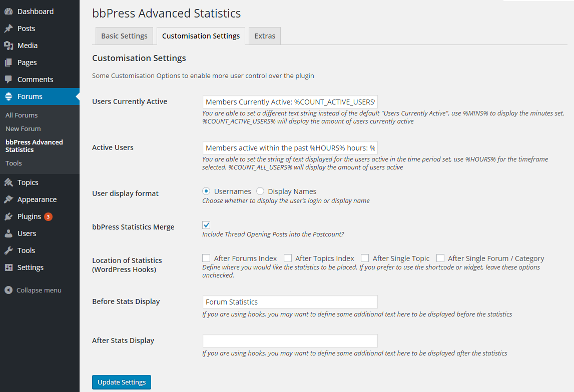Viewport: 574px width, 392px height.
Task: Switch to the Customisation Settings tab
Action: pyautogui.click(x=201, y=36)
